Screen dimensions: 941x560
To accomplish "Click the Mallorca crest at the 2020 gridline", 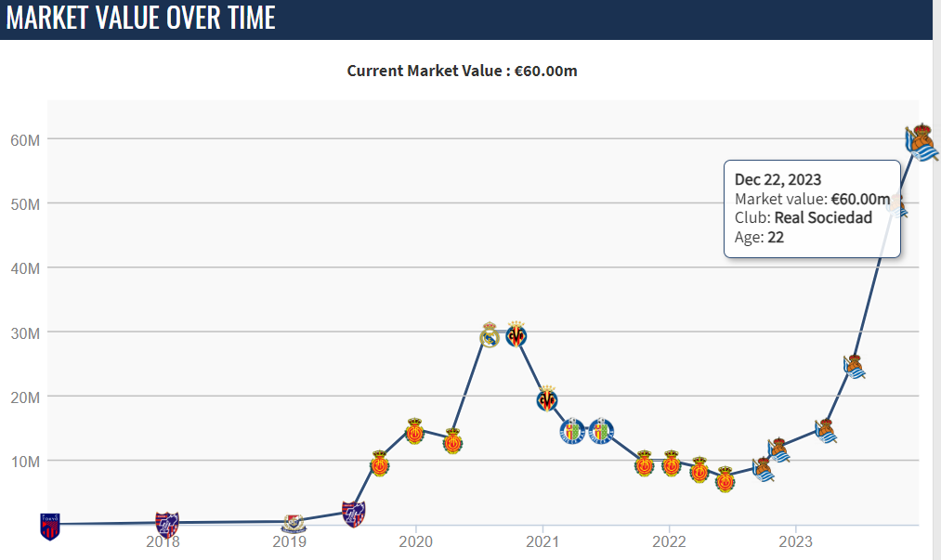I will [x=415, y=431].
